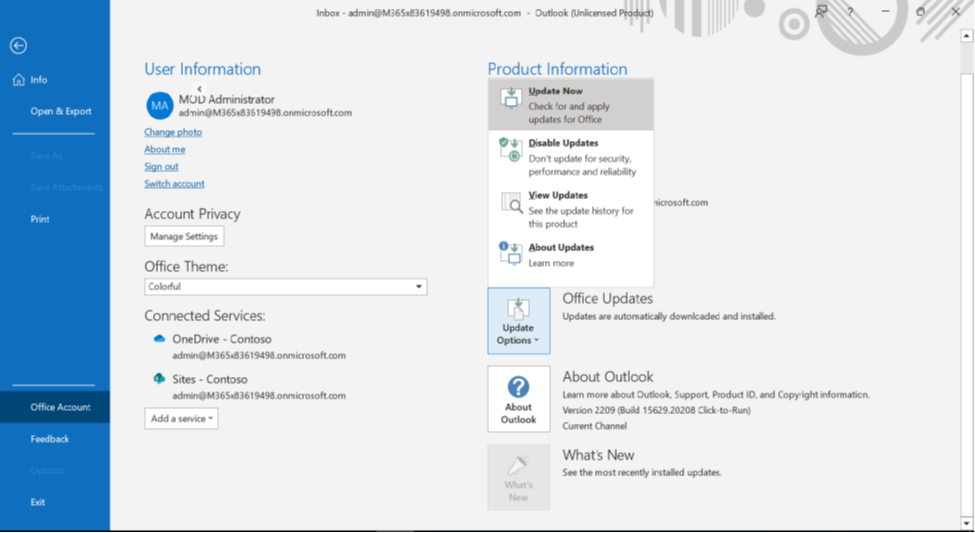Click the Disable Updates shield icon

(511, 150)
